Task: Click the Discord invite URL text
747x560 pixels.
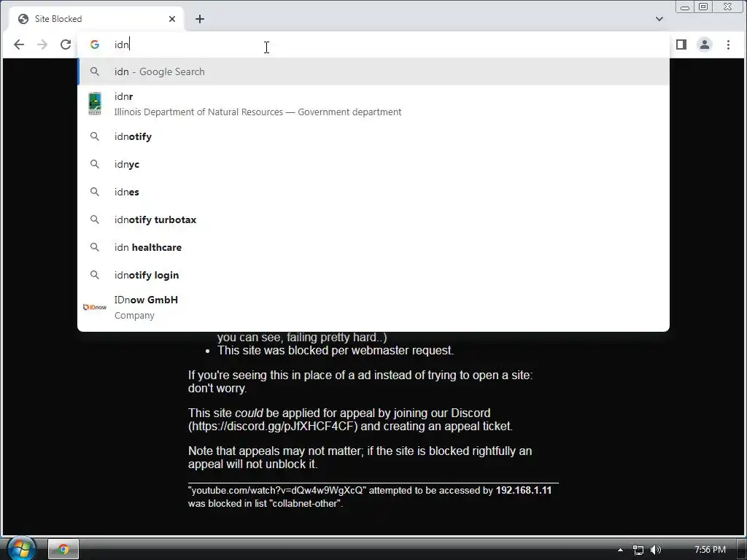Action: (273, 426)
